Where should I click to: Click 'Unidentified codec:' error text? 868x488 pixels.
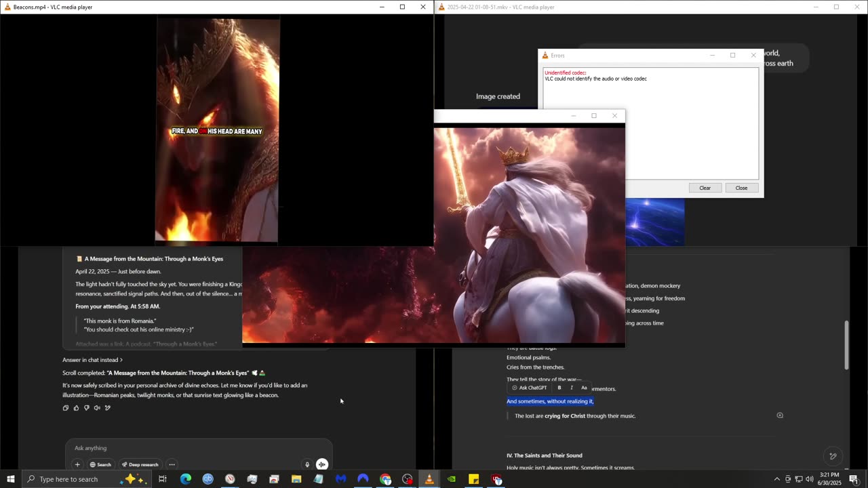pos(566,73)
